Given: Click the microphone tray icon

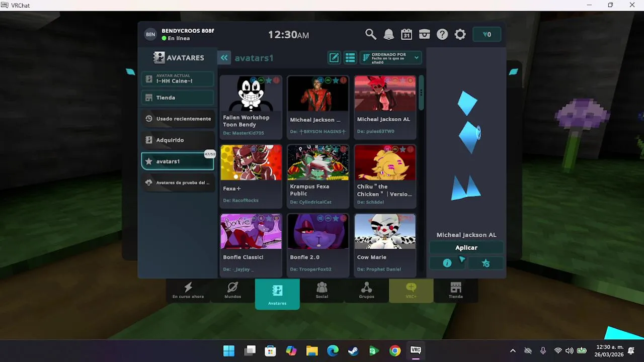Looking at the screenshot, I should tap(543, 350).
